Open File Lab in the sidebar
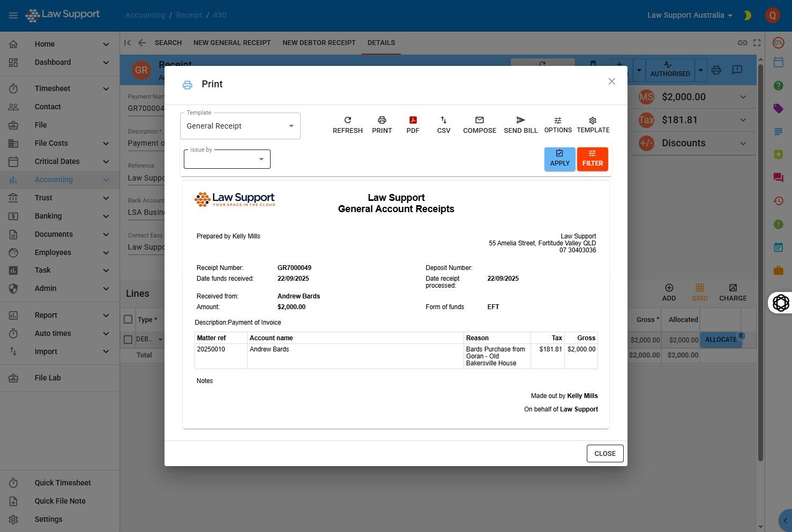The height and width of the screenshot is (532, 792). coord(59,378)
